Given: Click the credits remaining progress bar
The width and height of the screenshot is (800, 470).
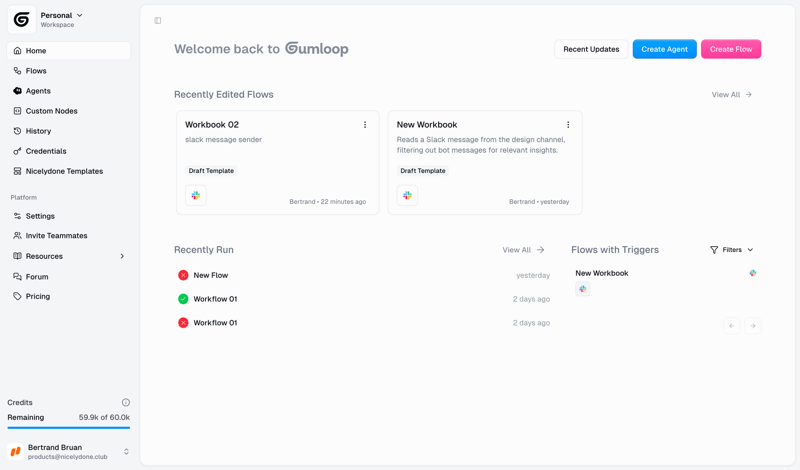Looking at the screenshot, I should pos(68,428).
